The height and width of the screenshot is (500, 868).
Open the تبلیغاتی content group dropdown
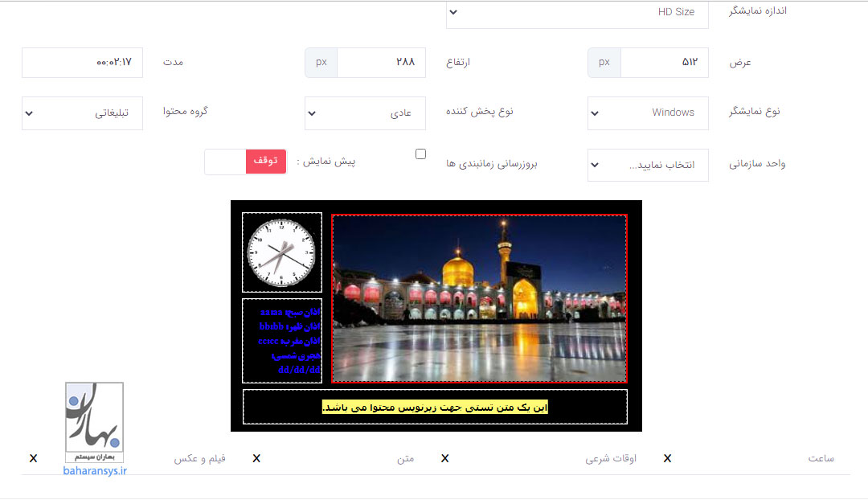(x=82, y=113)
